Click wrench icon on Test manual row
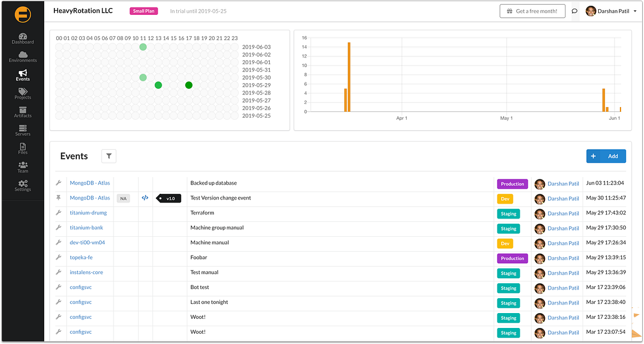644x344 pixels. click(59, 272)
